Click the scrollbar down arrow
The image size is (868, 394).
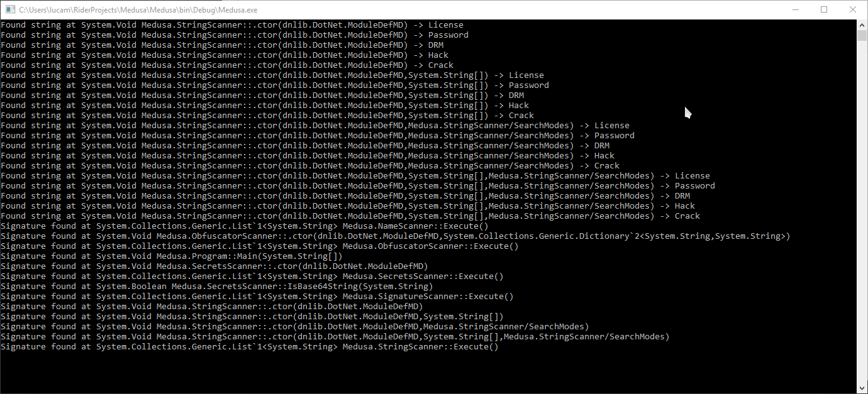pos(862,388)
